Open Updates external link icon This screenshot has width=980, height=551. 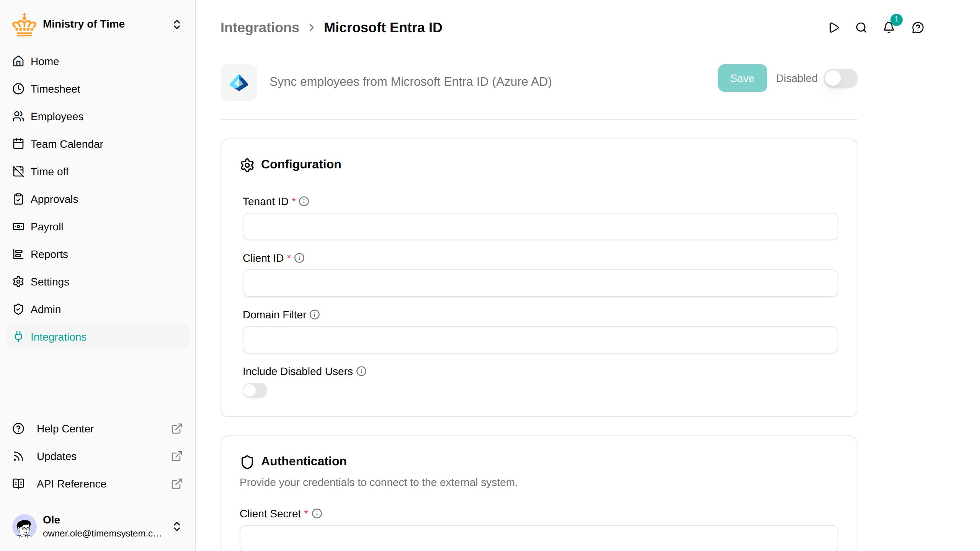[176, 456]
